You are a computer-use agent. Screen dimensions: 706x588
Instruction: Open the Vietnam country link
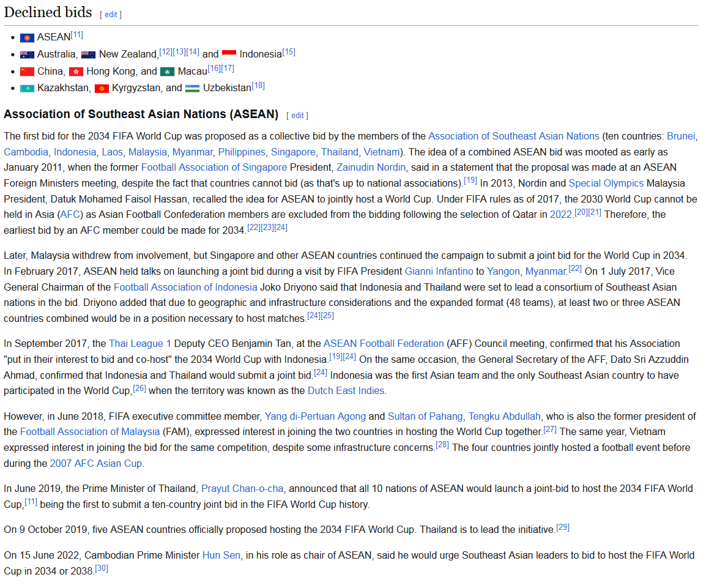pos(382,152)
